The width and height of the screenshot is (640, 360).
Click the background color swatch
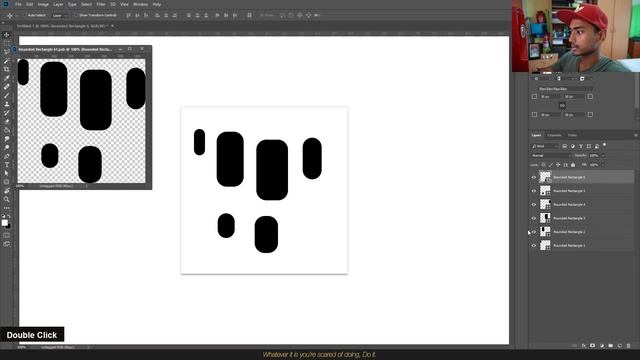click(9, 226)
